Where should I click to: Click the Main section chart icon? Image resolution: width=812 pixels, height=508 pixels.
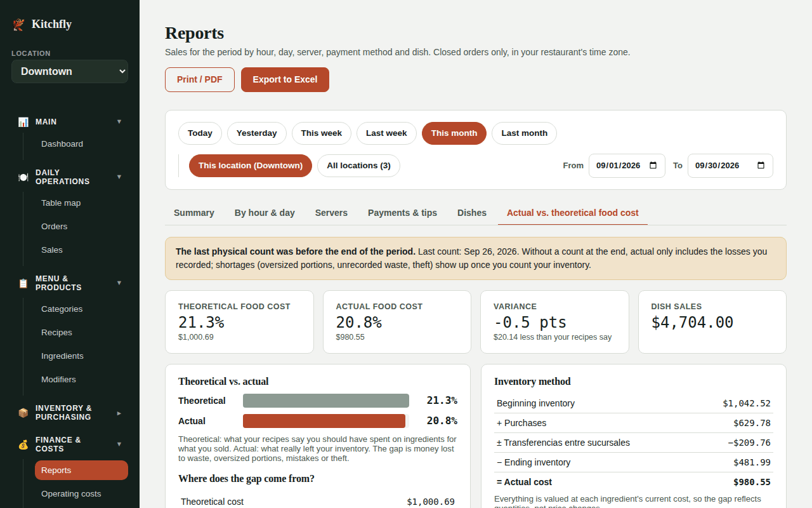point(23,122)
